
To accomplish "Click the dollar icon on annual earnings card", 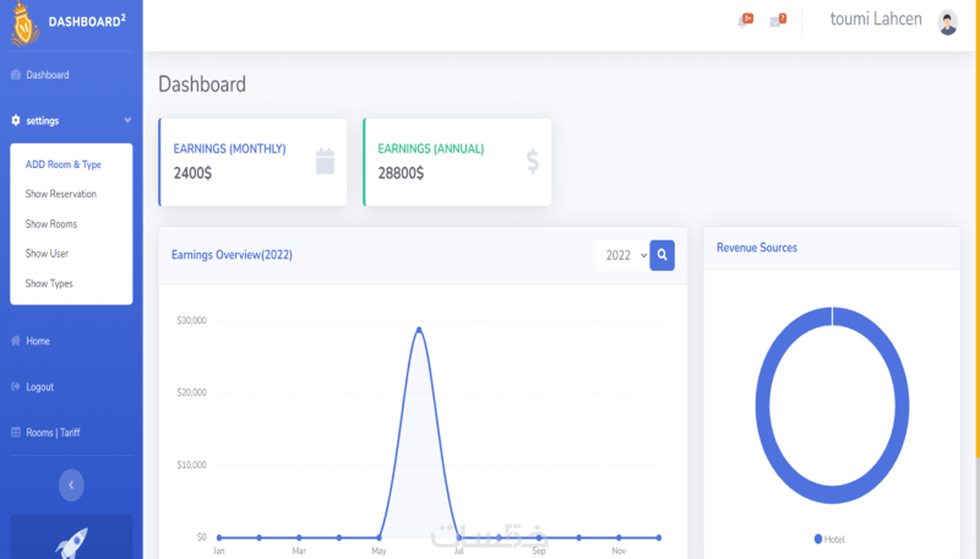I will 533,161.
